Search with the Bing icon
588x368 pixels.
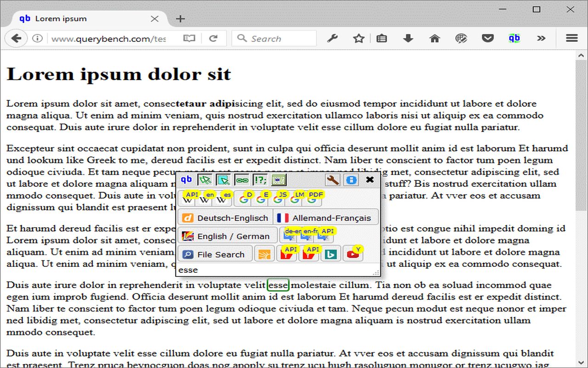point(331,254)
